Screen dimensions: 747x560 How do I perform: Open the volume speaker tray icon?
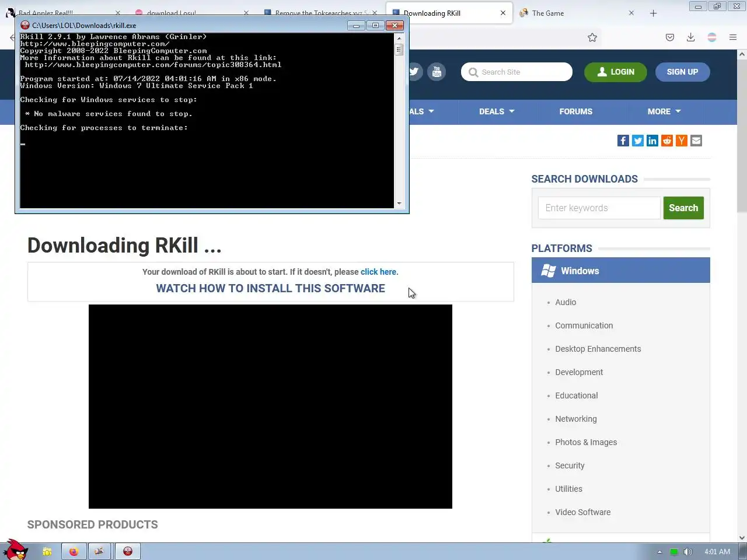688,552
